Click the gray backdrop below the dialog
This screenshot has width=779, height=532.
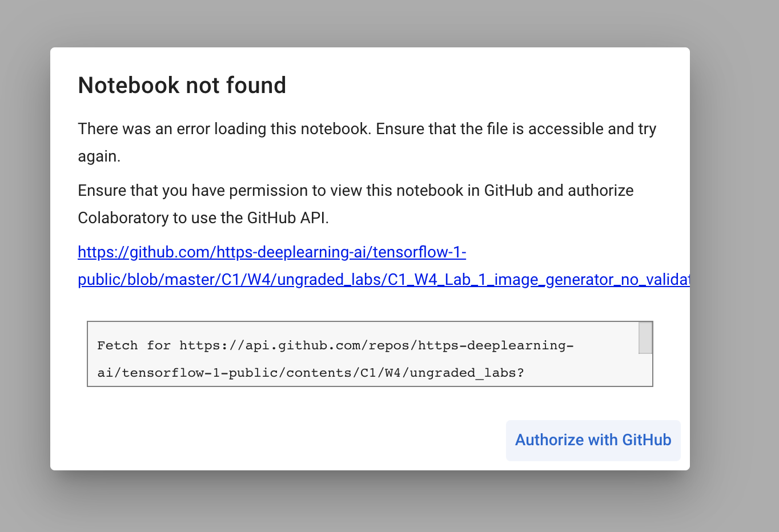(370, 502)
